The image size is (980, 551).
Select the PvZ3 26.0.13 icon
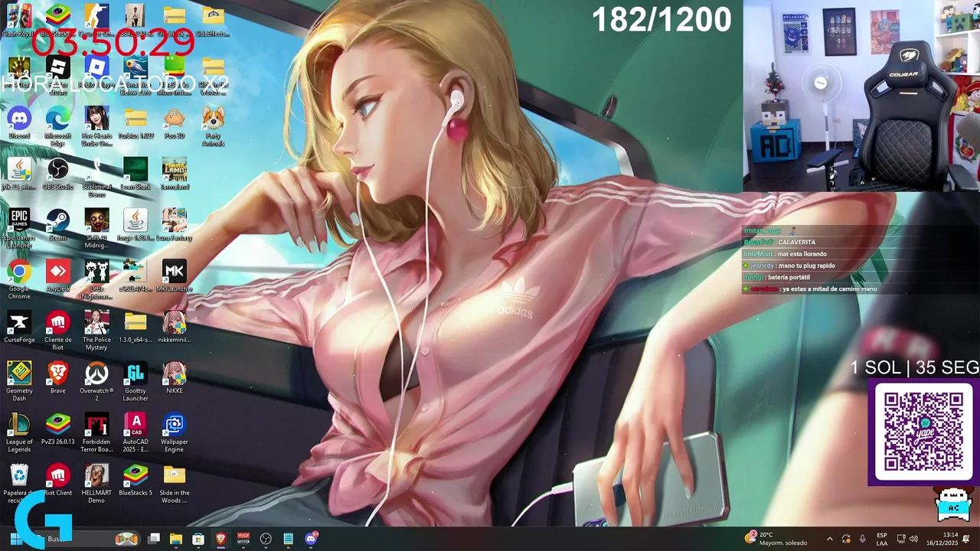[x=58, y=429]
